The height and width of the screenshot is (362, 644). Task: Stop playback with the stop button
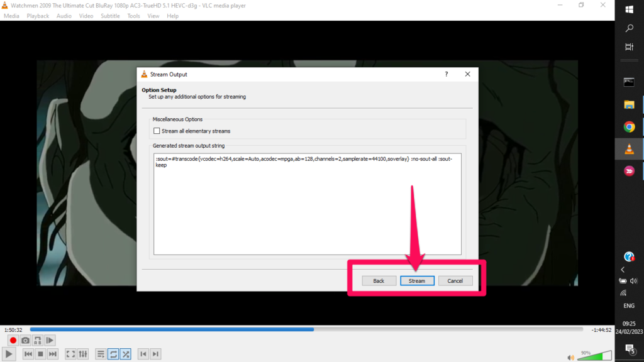(40, 354)
